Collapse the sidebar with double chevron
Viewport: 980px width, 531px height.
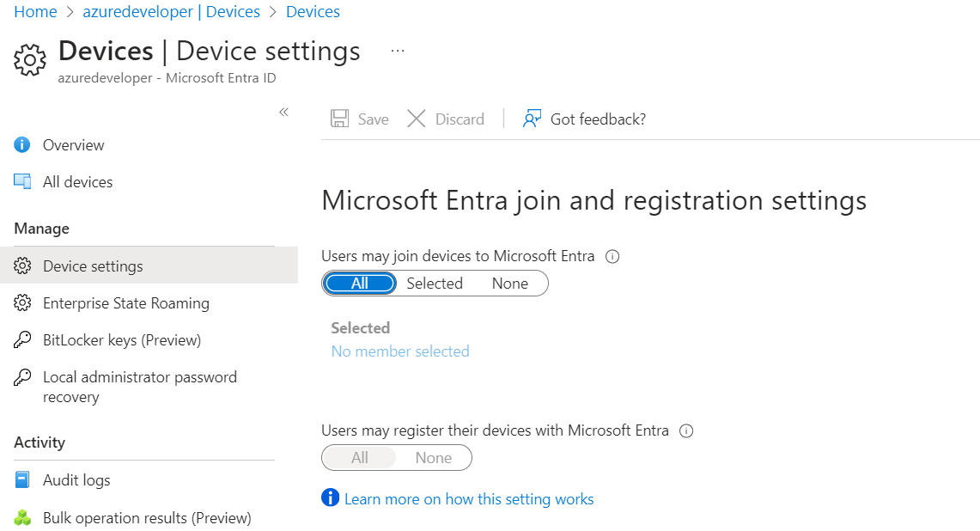pyautogui.click(x=283, y=112)
